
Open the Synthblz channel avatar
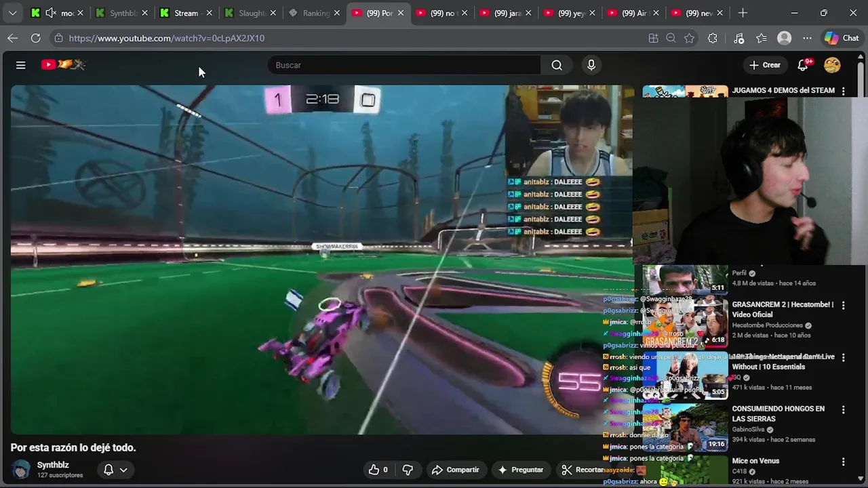[x=21, y=469]
